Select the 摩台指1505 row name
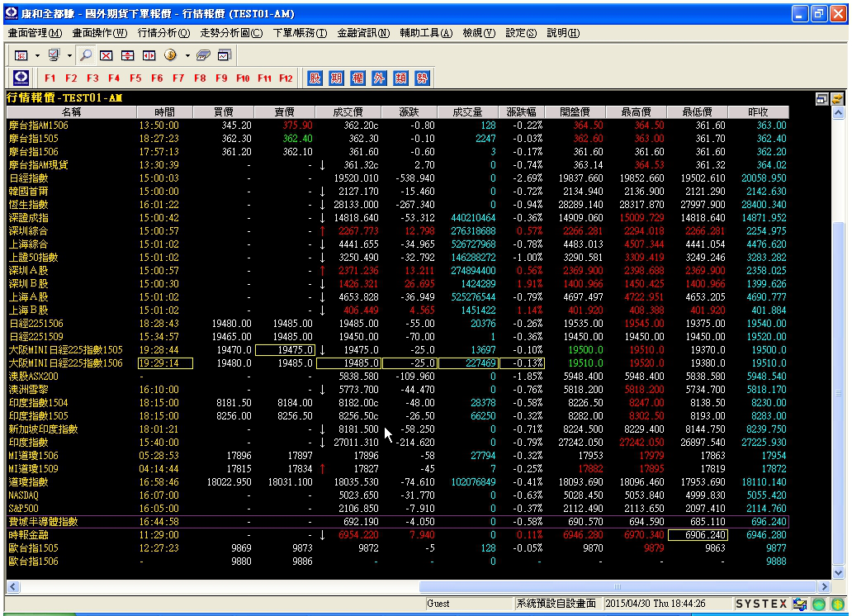This screenshot has height=616, width=852. click(33, 139)
